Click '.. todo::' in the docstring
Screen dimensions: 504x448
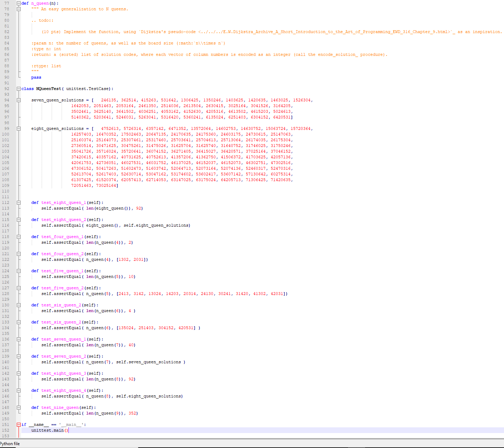click(42, 20)
